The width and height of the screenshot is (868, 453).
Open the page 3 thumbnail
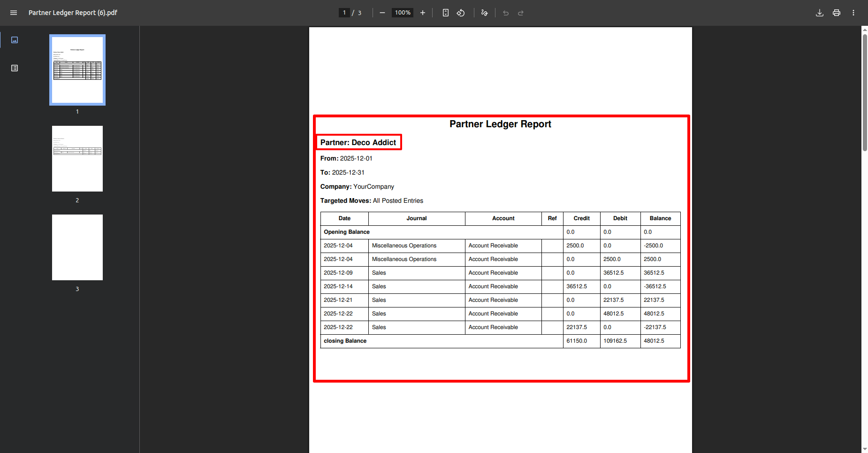(x=77, y=247)
